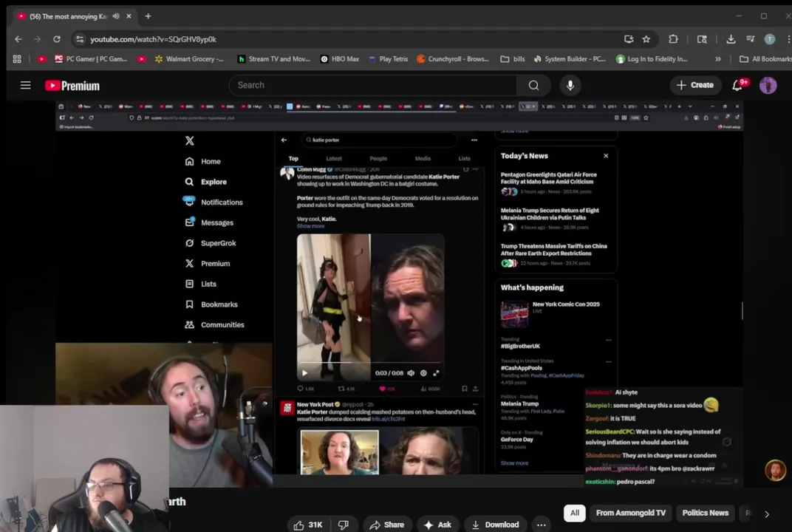Open the HBO Max bookmark
Screen dimensions: 792x532
(339, 59)
